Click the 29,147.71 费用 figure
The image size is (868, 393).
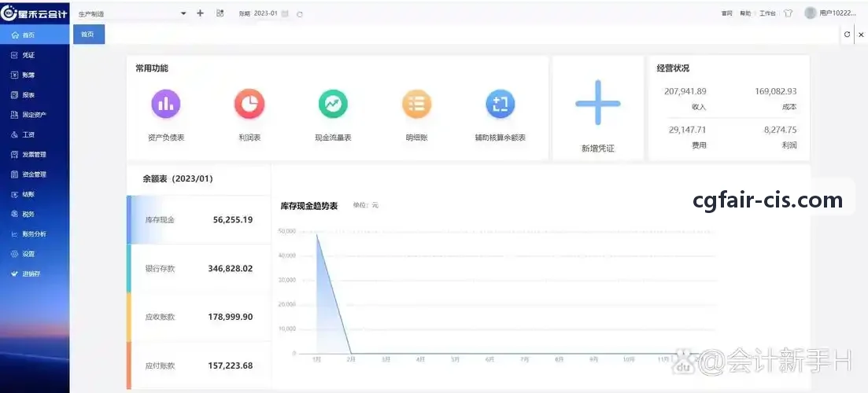688,130
